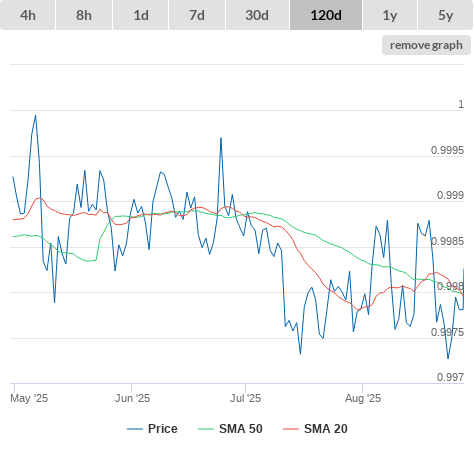
Task: Click the Jun '25 axis marker
Action: tap(132, 398)
